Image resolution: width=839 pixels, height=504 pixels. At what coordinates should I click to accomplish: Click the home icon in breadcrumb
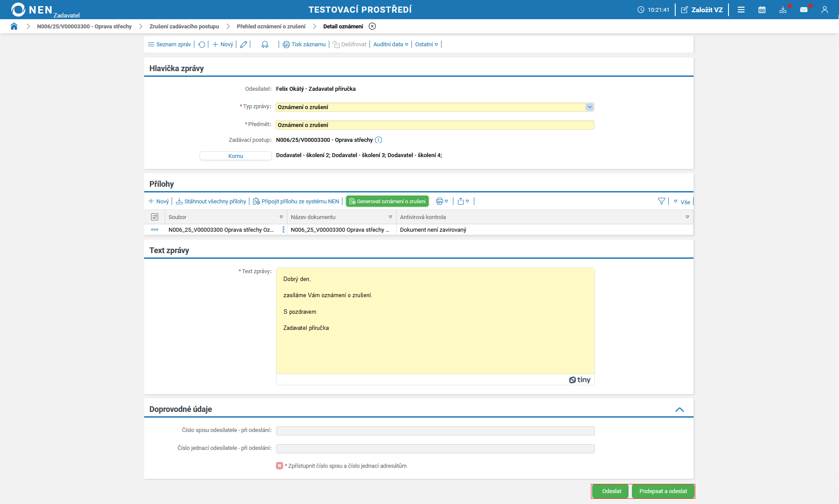(x=14, y=26)
